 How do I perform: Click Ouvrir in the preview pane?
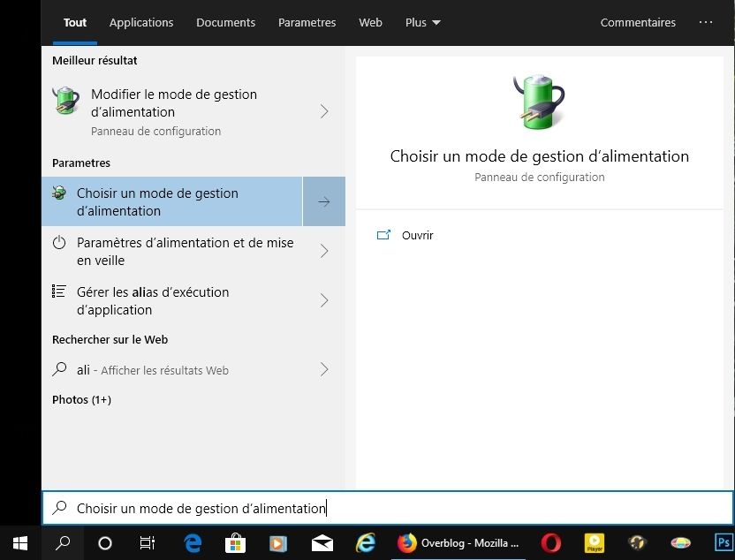point(417,235)
